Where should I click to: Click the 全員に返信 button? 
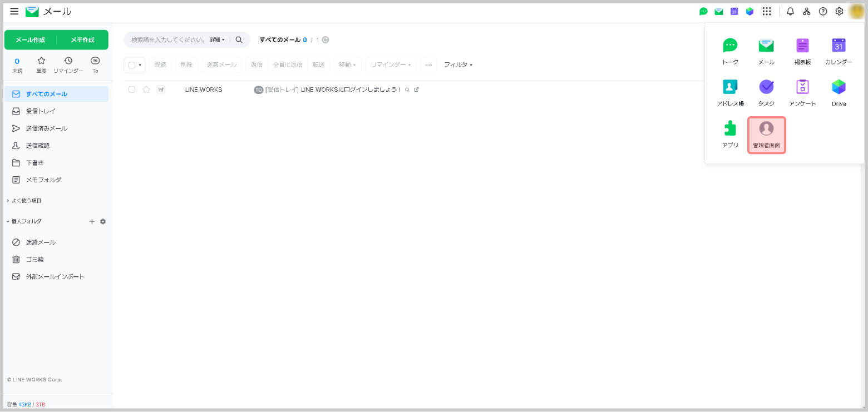click(x=288, y=65)
